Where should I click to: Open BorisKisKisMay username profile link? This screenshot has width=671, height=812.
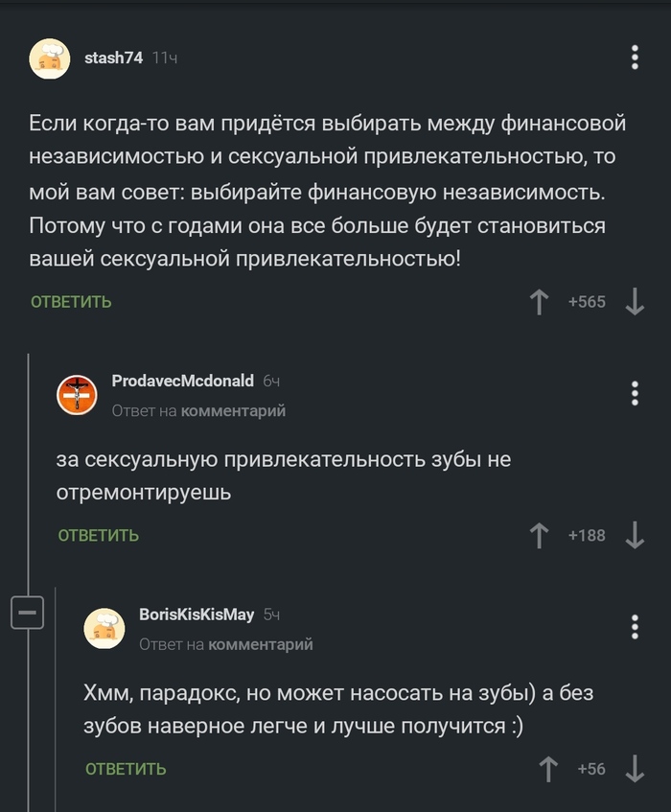[197, 615]
